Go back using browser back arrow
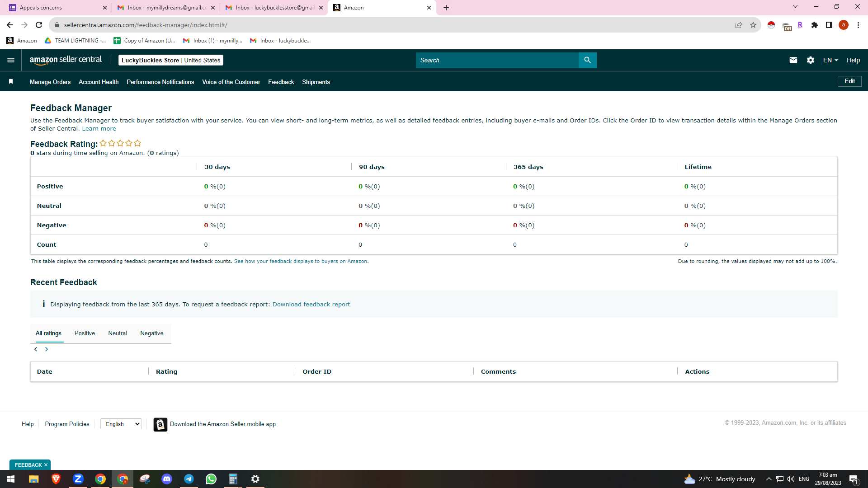 point(10,25)
